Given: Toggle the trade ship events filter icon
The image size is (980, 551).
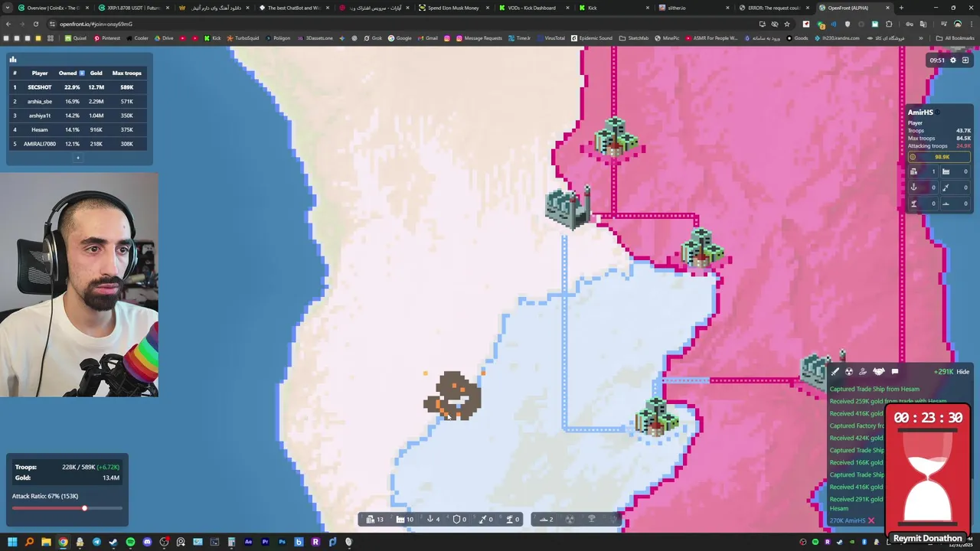Looking at the screenshot, I should tap(863, 372).
